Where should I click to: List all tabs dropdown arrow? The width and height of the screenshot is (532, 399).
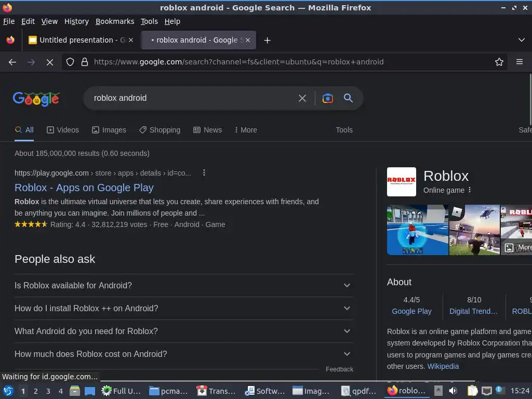(521, 40)
